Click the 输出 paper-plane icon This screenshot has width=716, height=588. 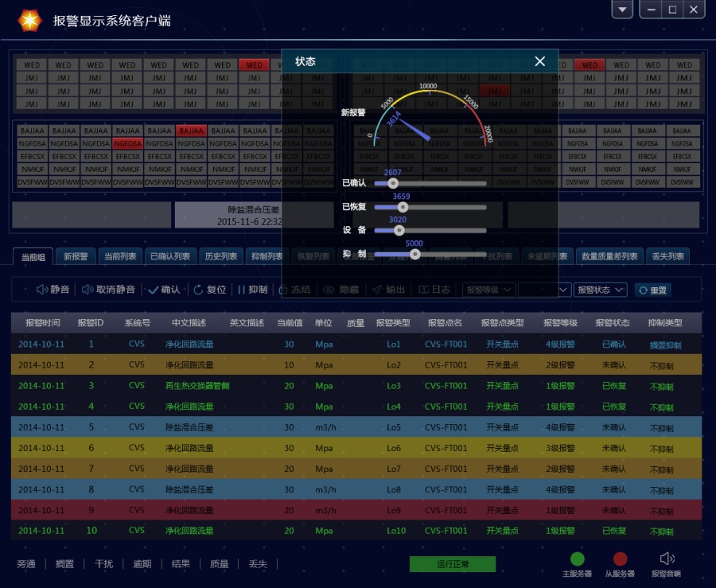(x=377, y=290)
